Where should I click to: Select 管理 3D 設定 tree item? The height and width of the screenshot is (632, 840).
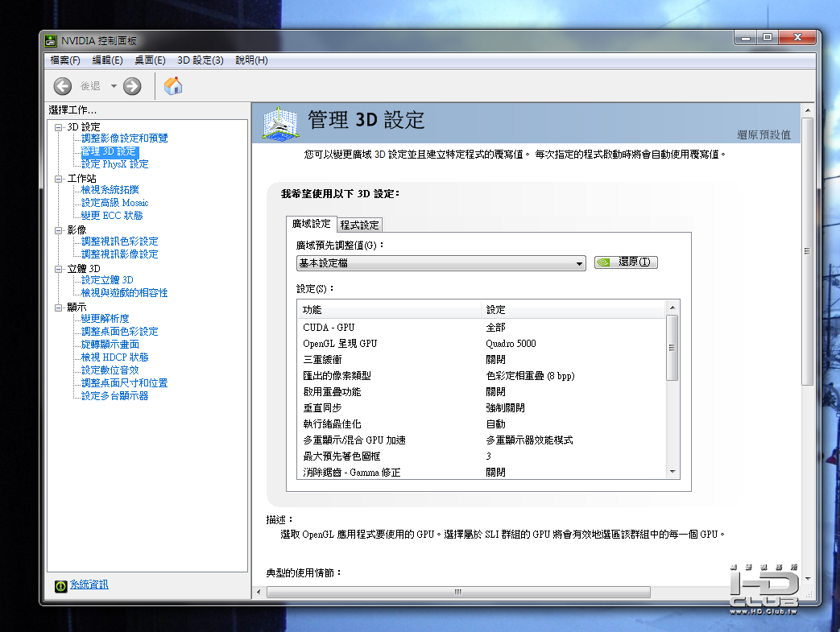110,151
